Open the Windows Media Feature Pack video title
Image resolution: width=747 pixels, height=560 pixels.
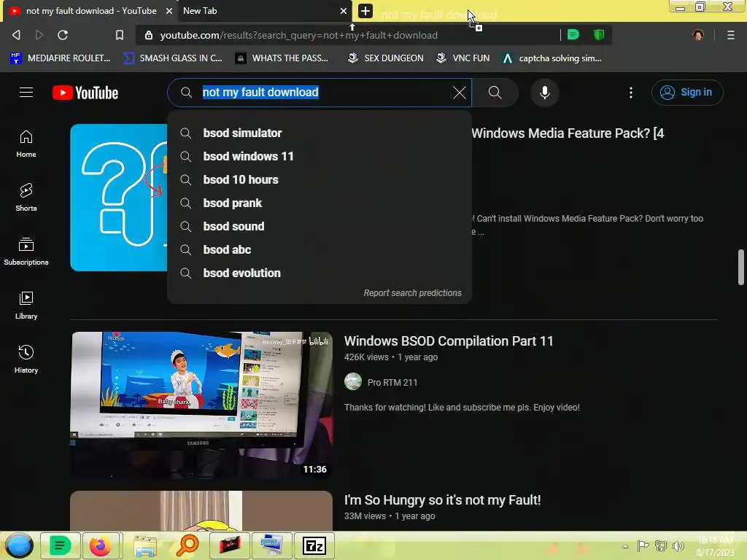568,133
